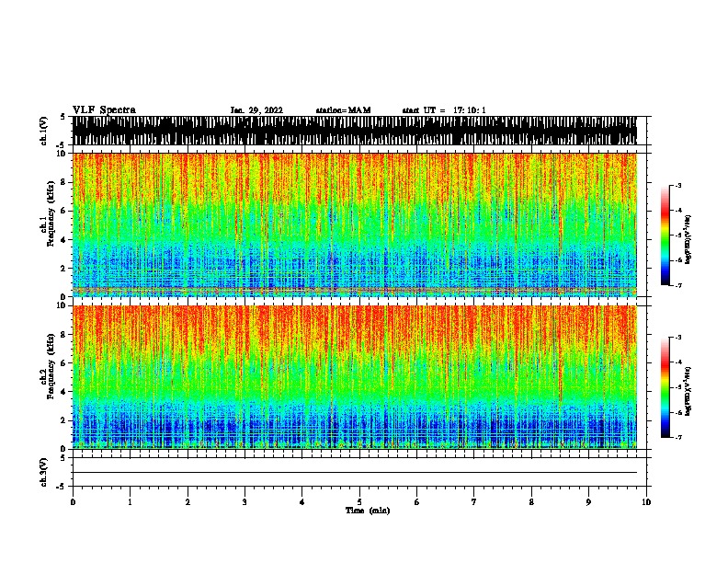This screenshot has height=563, width=728.
Task: Click the "VLF Spectra" plot title
Action: pos(104,110)
